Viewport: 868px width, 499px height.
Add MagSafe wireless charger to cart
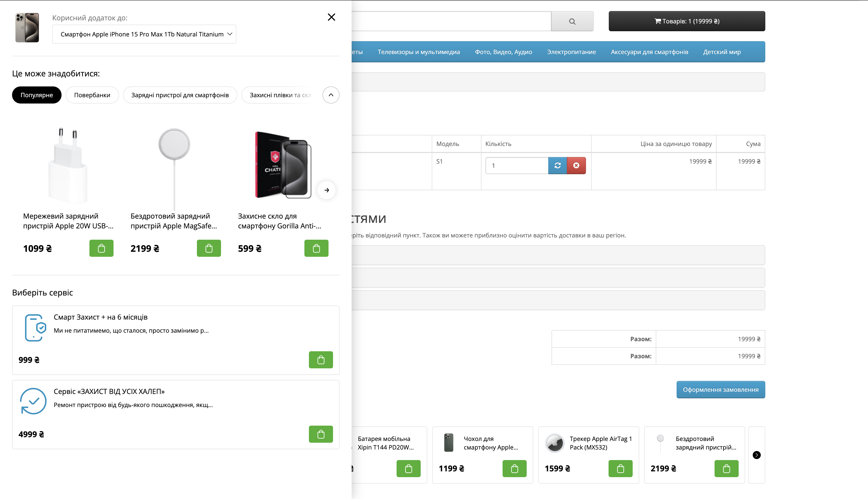[209, 248]
